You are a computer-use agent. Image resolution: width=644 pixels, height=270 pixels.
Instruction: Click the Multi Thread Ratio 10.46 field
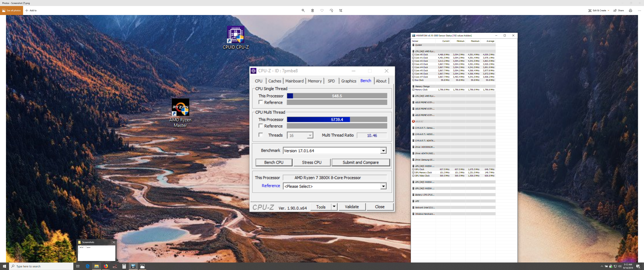(372, 136)
